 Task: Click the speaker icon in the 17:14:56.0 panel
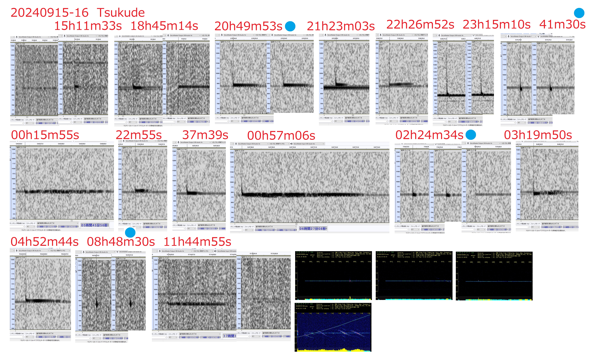pyautogui.click(x=215, y=251)
